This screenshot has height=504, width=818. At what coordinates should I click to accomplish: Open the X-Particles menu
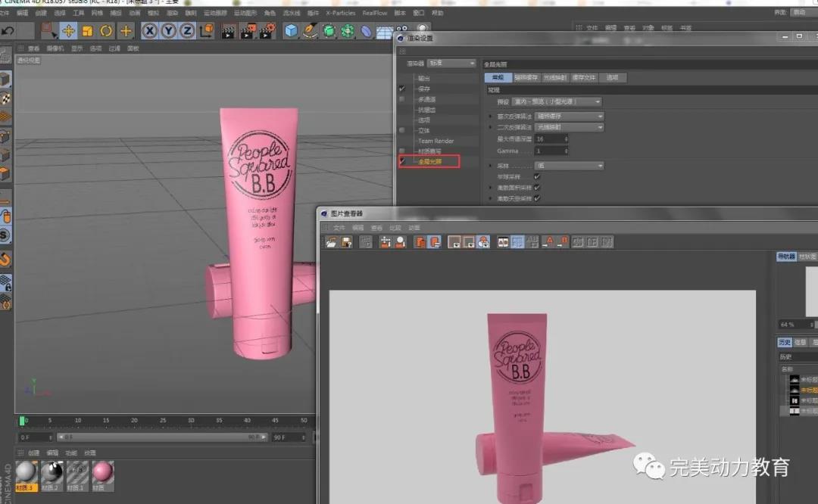(340, 13)
